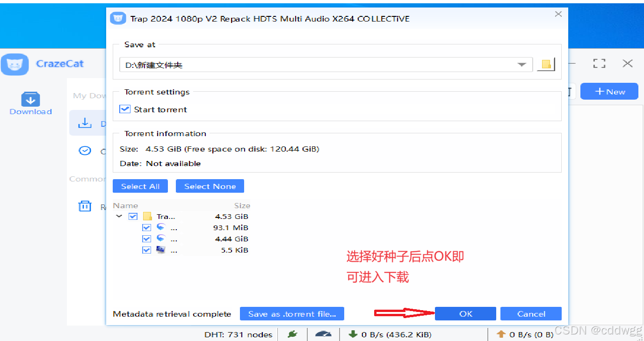Open the Download section in left sidebar

coord(30,103)
